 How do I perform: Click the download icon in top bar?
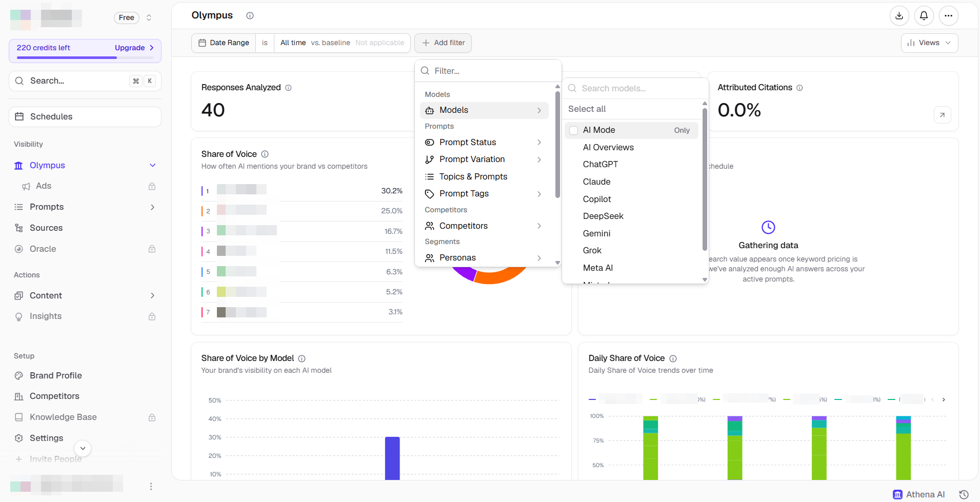point(899,16)
